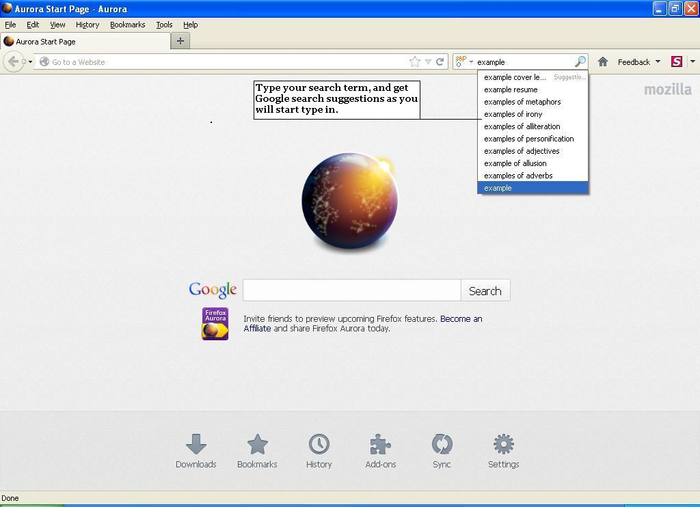Open the File menu
Image resolution: width=700 pixels, height=507 pixels.
10,25
